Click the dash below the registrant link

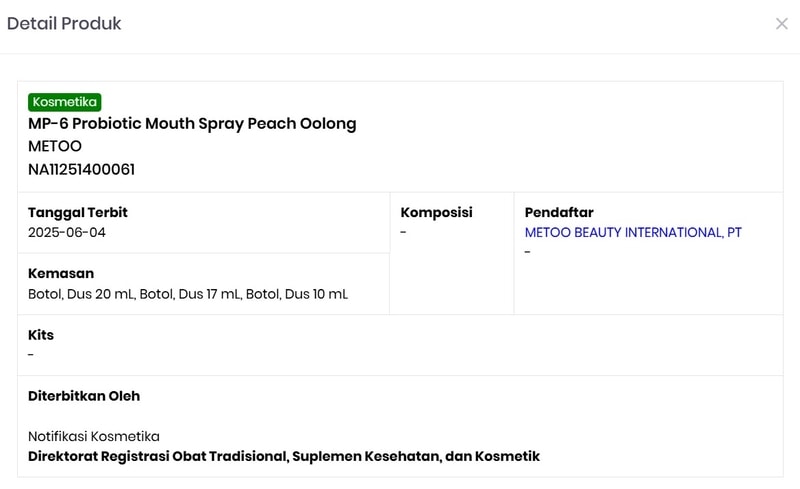[528, 252]
